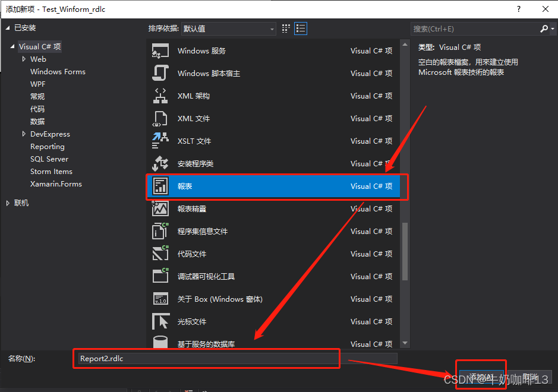Choose the 光标文件 cursor file icon
558x392 pixels.
pyautogui.click(x=160, y=321)
